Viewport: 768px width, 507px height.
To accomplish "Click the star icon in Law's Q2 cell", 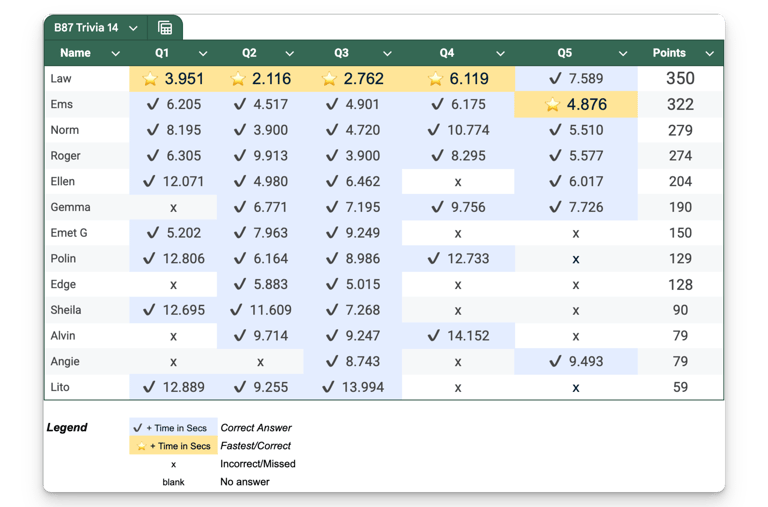I will coord(237,79).
